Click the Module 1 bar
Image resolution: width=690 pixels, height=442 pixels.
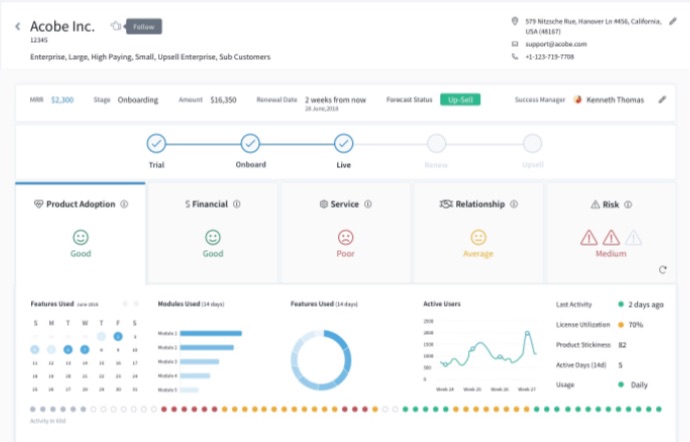point(211,333)
